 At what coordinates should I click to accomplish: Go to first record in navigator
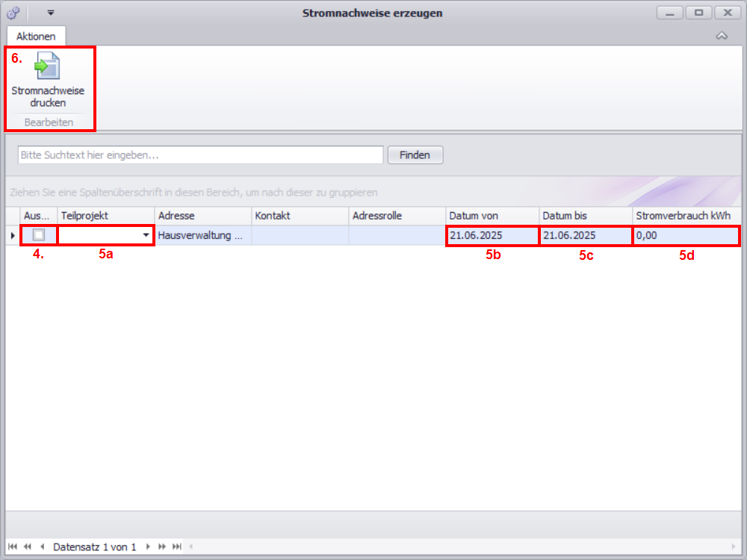point(13,547)
